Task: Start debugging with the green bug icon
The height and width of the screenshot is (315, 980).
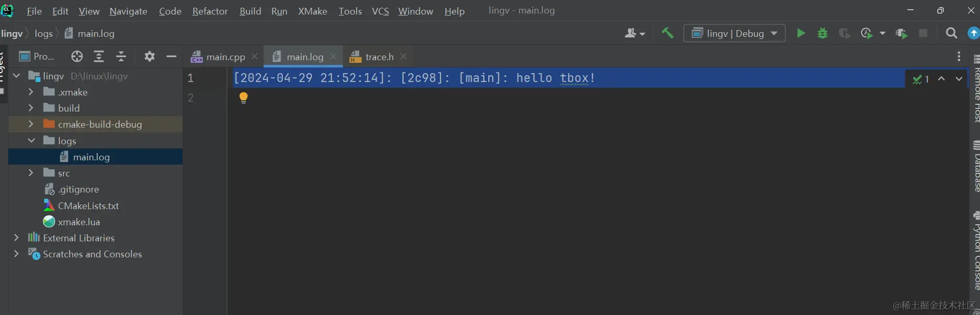Action: (x=822, y=33)
